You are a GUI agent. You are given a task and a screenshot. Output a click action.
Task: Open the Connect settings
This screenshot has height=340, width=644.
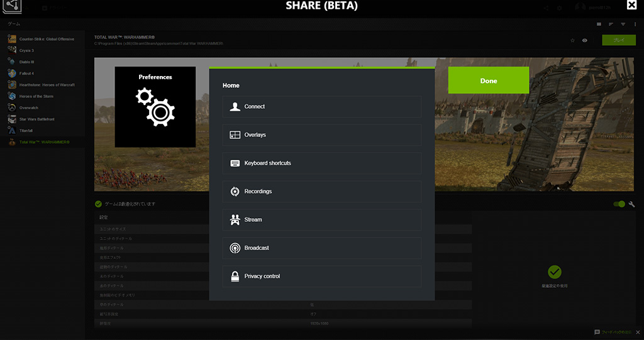pyautogui.click(x=321, y=106)
